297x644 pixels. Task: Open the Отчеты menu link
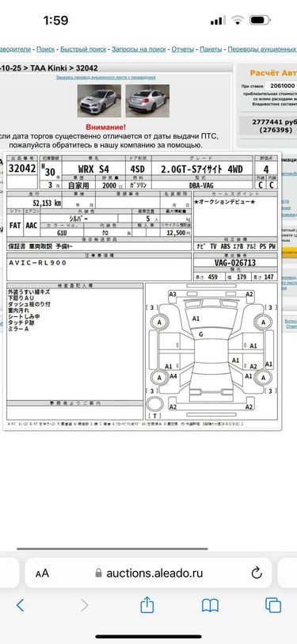[x=182, y=49]
